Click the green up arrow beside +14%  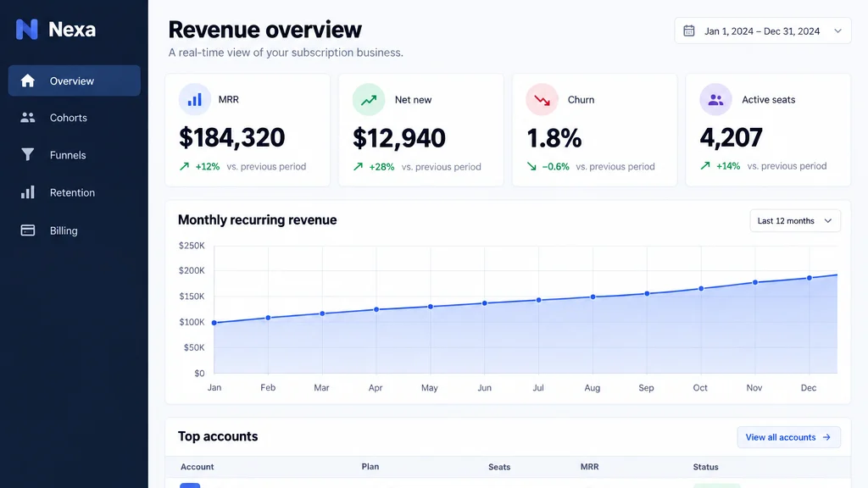pos(704,165)
